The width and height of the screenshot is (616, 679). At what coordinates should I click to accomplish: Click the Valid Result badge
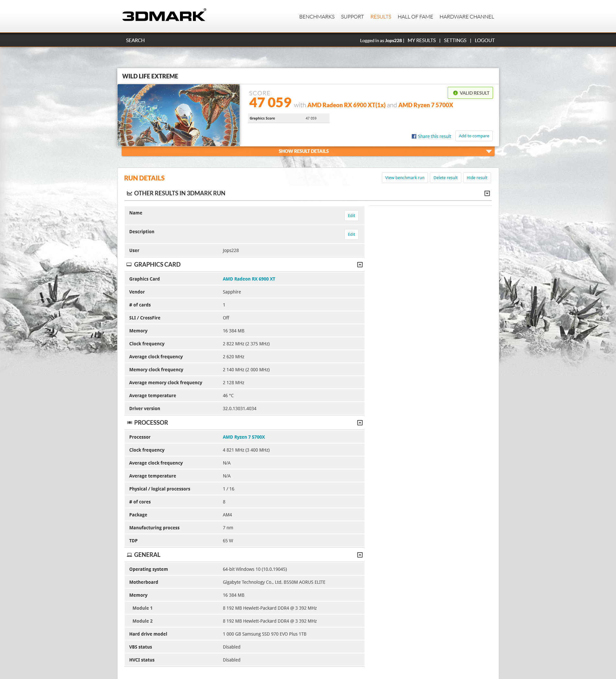tap(470, 93)
